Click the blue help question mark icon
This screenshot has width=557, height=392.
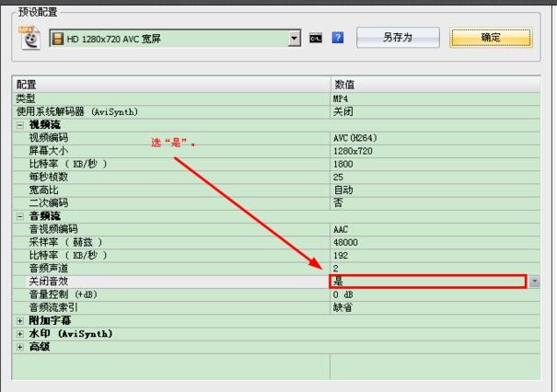(338, 38)
